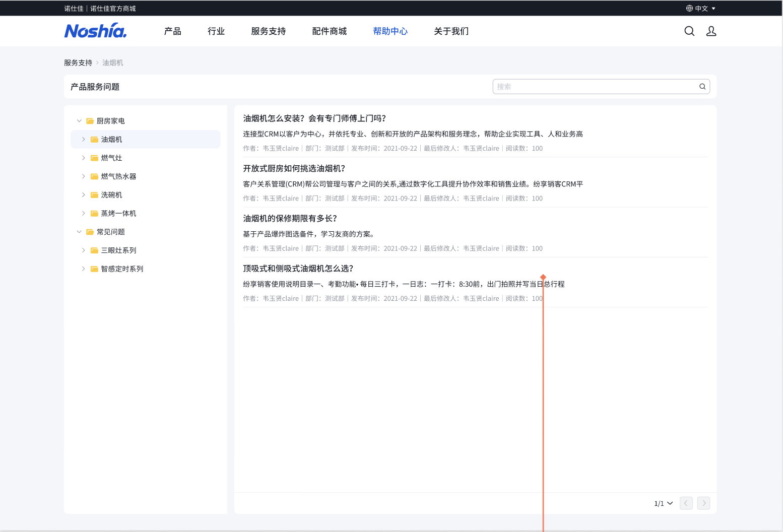Viewport: 783px width, 532px height.
Task: Click summary starting 连接型CRM以客户为中心
Action: click(x=413, y=134)
